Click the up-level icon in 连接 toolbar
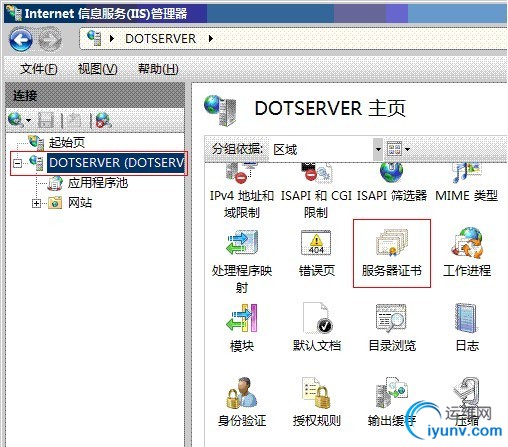The width and height of the screenshot is (508, 447). [x=74, y=120]
